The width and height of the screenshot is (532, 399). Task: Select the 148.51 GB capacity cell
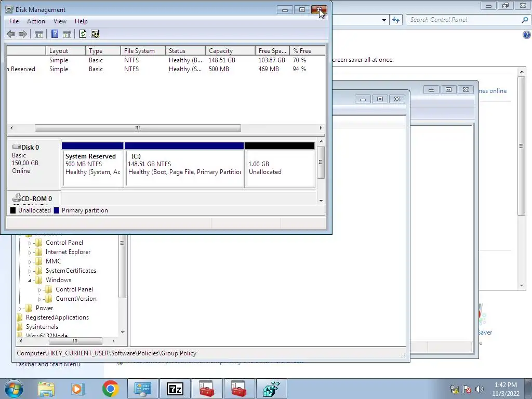221,60
